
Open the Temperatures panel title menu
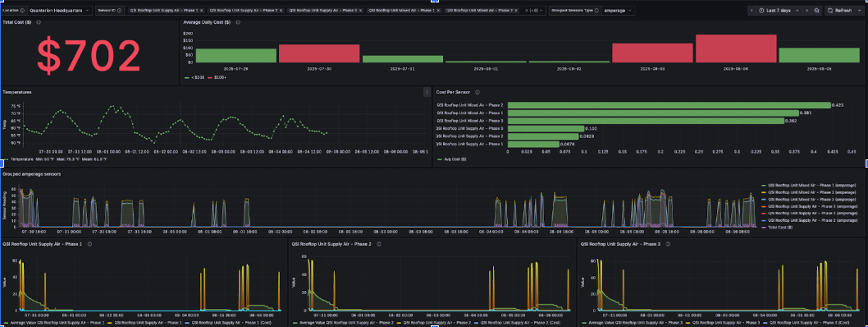(17, 92)
